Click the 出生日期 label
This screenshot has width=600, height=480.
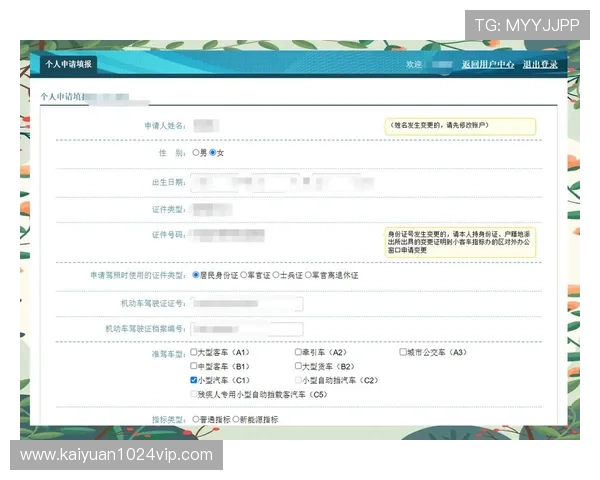pyautogui.click(x=169, y=182)
